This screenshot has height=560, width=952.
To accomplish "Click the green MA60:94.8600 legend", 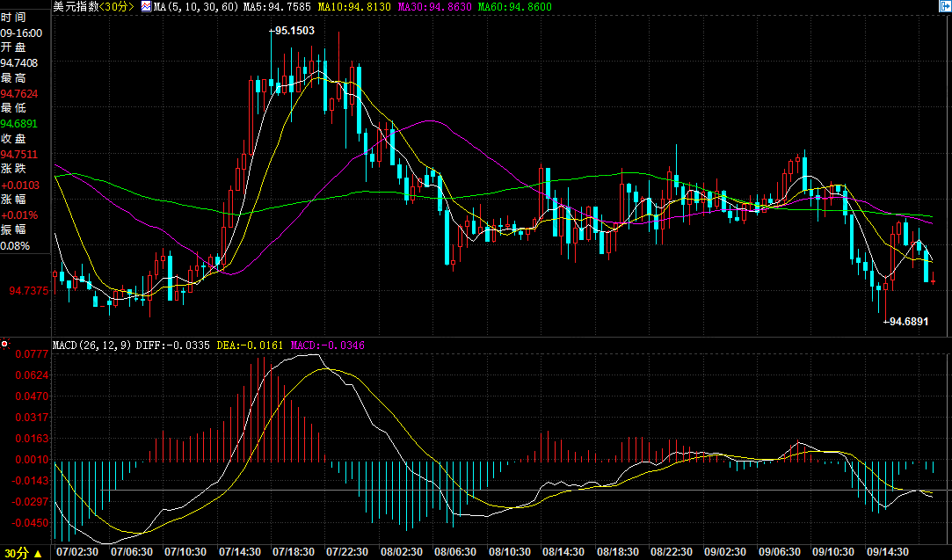I will [515, 7].
